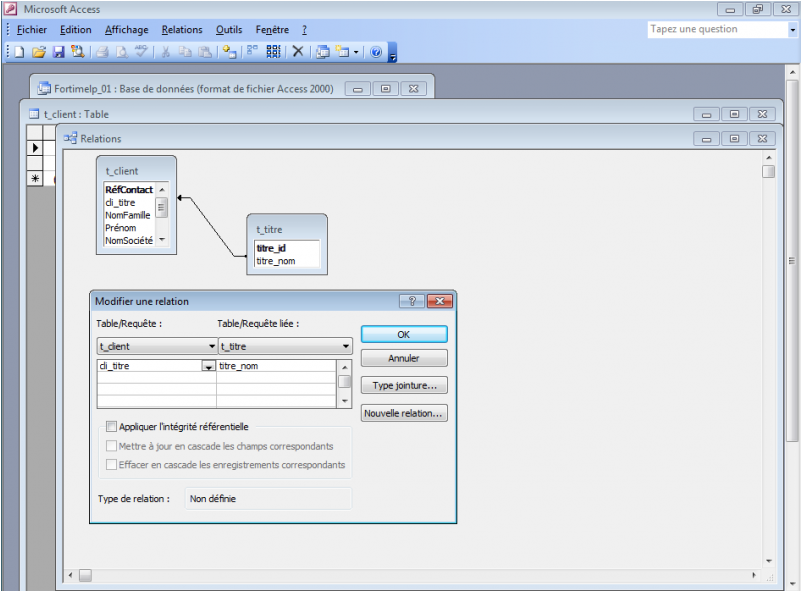
Task: Click the OK button
Action: (x=403, y=335)
